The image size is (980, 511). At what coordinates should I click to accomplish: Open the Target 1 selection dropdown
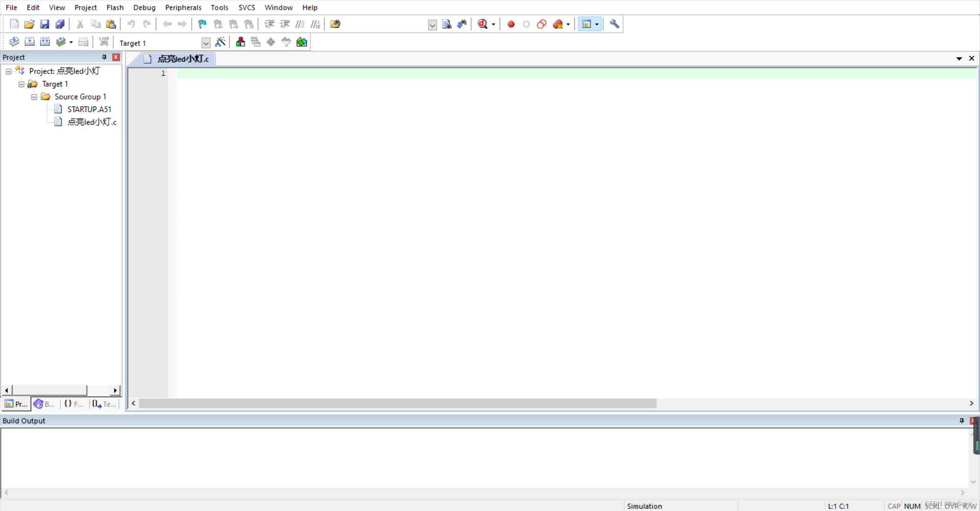206,43
